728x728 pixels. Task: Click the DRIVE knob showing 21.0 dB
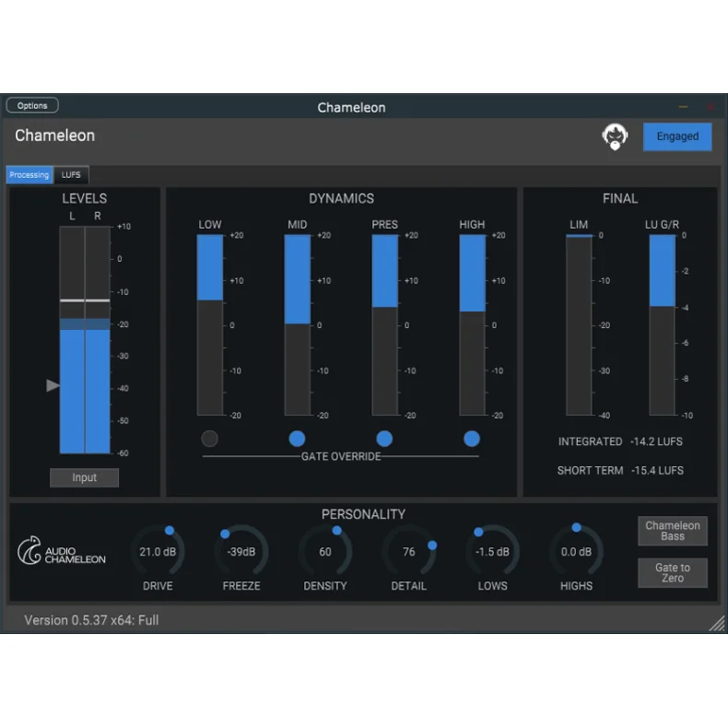(x=158, y=551)
